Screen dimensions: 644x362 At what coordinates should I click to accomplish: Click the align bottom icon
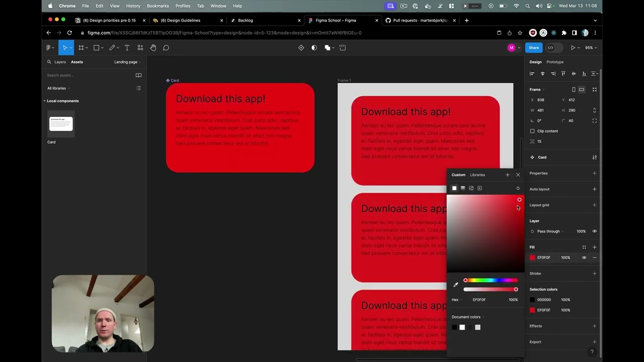click(x=584, y=74)
